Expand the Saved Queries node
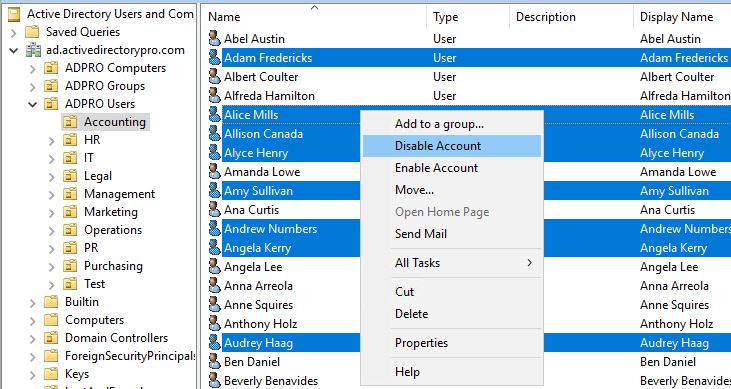 [14, 33]
